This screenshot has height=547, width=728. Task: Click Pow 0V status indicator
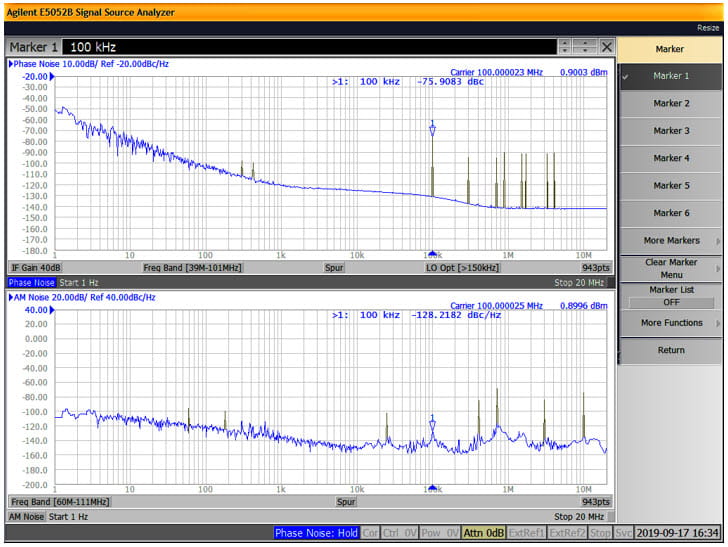[x=440, y=533]
